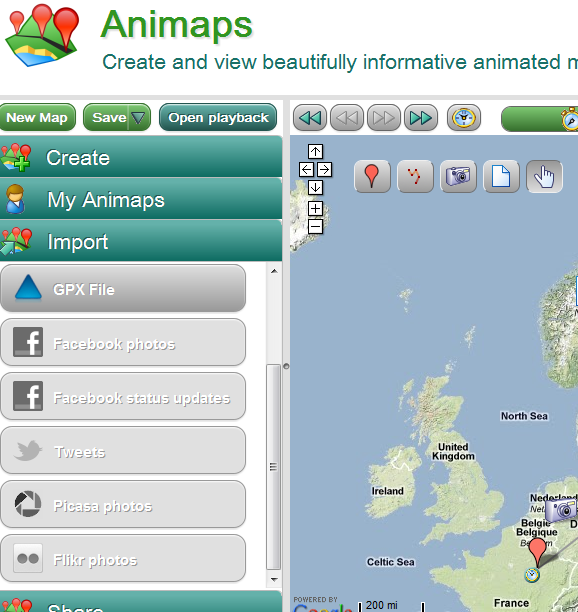Click the Animaps title text
Viewport: 578px width, 612px height.
click(x=176, y=25)
